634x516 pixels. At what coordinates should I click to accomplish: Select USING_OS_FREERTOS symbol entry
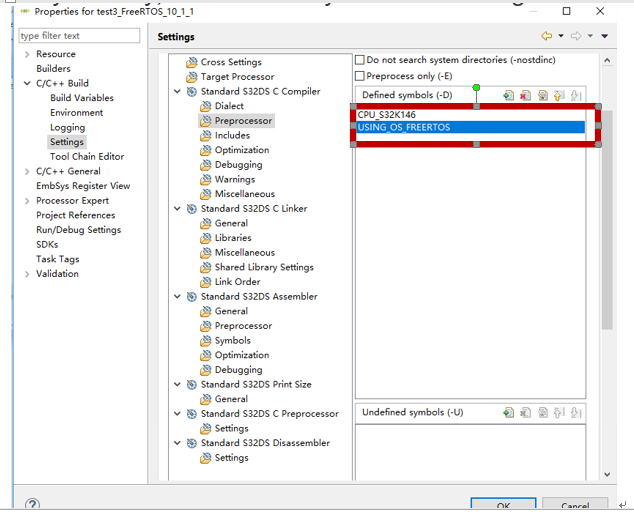pyautogui.click(x=471, y=127)
